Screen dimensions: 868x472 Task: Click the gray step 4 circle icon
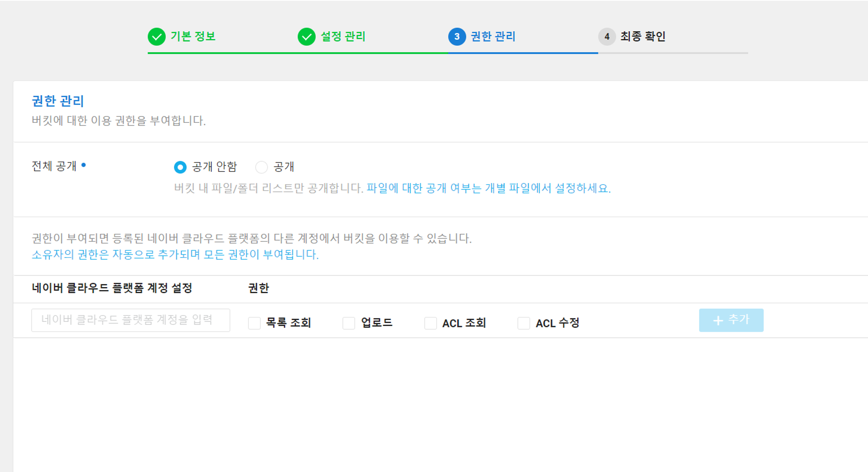point(607,37)
